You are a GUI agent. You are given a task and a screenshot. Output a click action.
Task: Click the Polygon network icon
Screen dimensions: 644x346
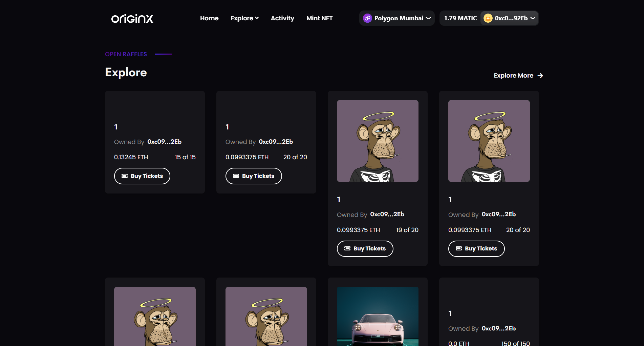(x=367, y=18)
